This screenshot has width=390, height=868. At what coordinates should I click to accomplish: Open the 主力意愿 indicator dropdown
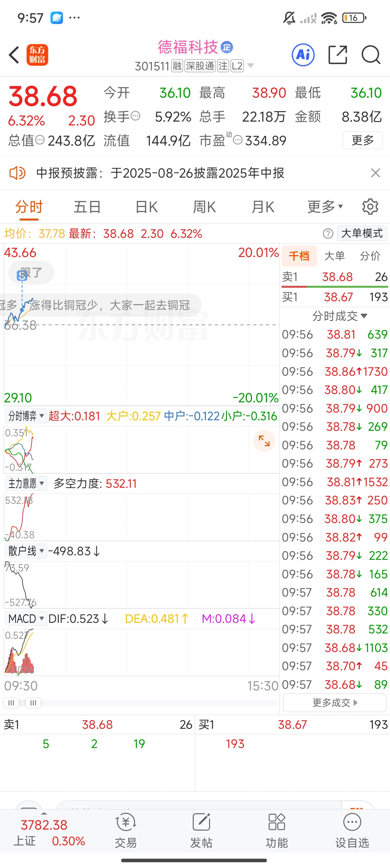26,484
